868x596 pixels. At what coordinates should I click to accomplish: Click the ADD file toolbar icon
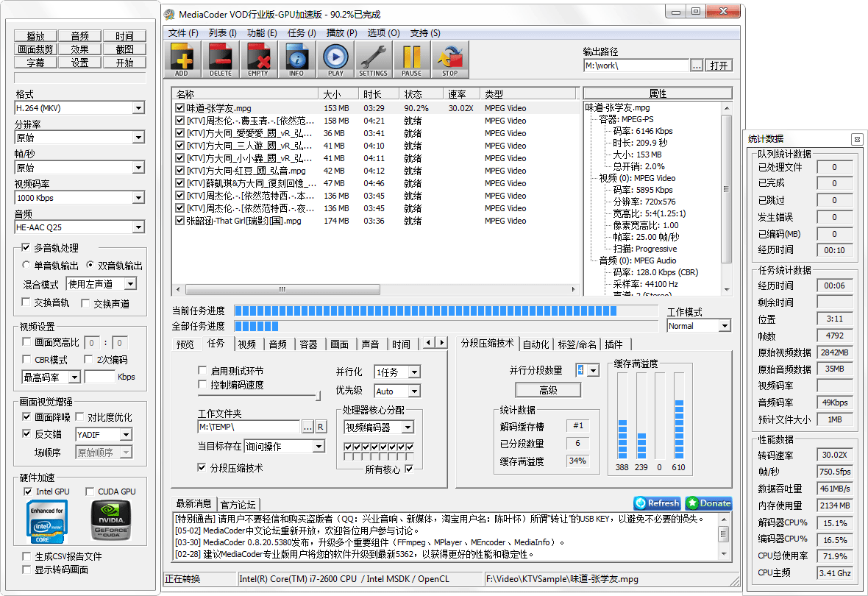[x=182, y=60]
